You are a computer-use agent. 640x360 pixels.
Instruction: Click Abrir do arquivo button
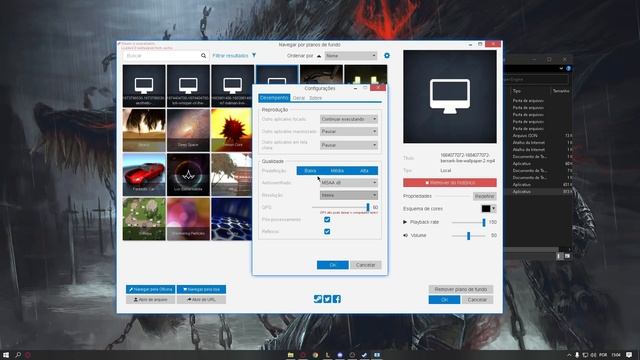(x=150, y=300)
